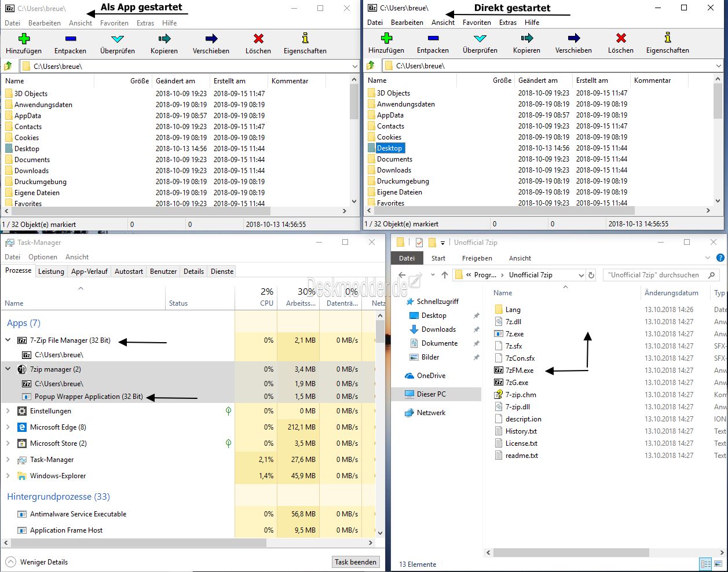Viewport: 728px width, 572px height.
Task: Click Überprüfen icon in right 7-Zip window
Action: point(480,38)
